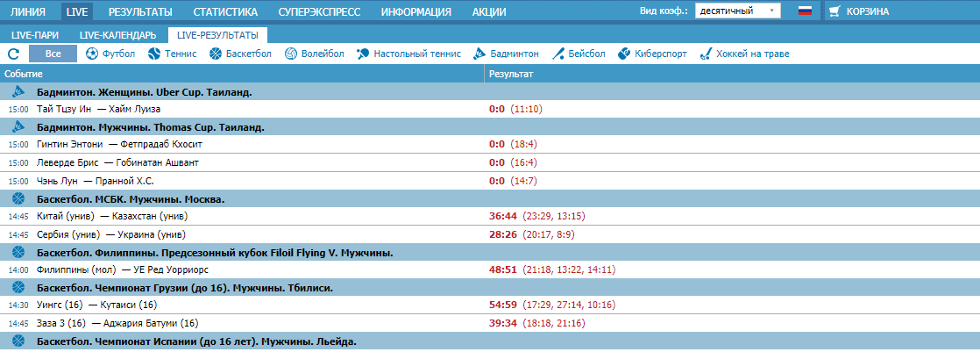Click basketball icon of МСБК Москва section

tap(18, 199)
